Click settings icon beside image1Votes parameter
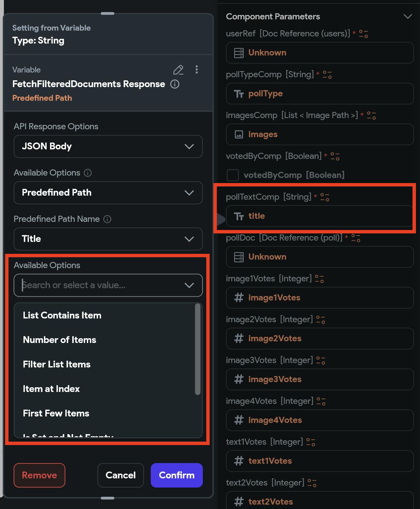 319,279
